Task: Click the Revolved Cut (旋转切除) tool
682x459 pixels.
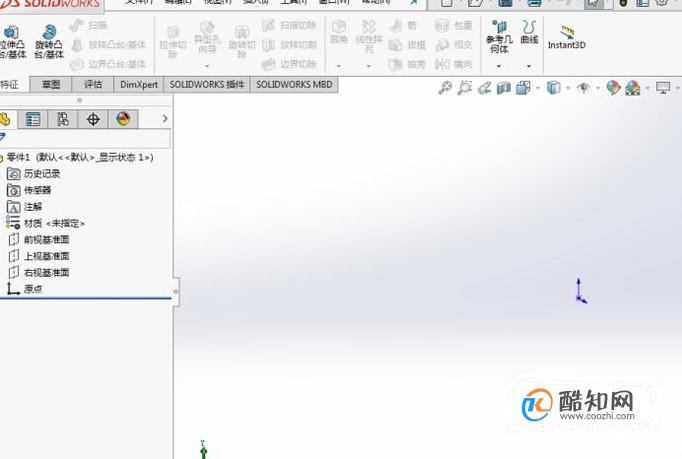Action: coord(242,42)
